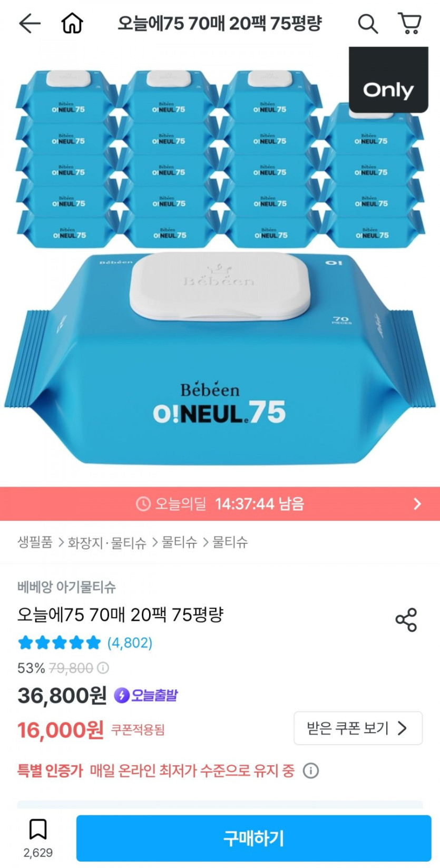
Task: Open search with magnifier icon
Action: 367,24
